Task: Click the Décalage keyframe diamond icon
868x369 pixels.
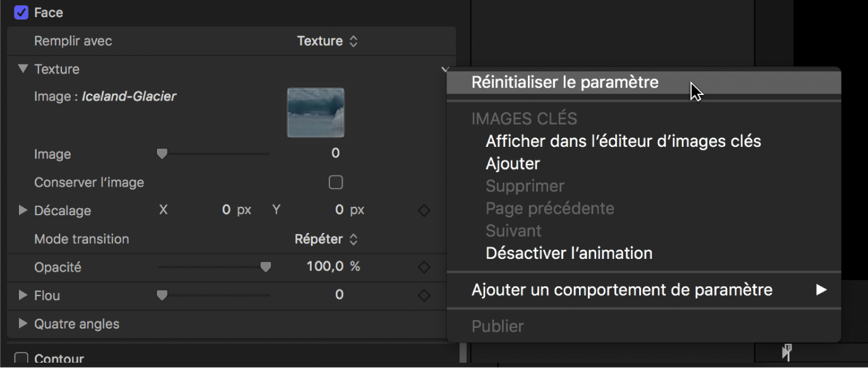Action: [424, 210]
